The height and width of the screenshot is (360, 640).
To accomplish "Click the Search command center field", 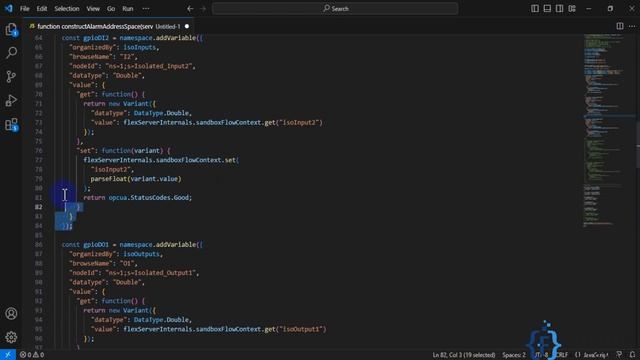I will click(335, 9).
